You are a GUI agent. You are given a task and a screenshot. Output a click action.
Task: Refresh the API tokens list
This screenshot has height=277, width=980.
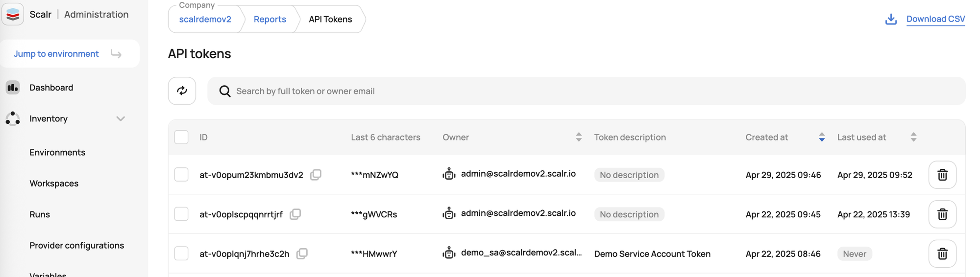182,91
